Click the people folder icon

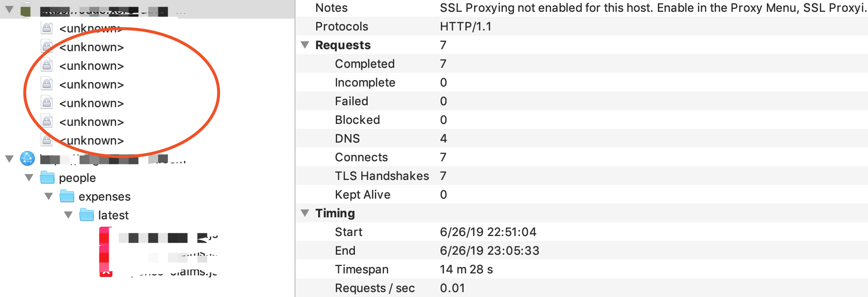pyautogui.click(x=47, y=177)
